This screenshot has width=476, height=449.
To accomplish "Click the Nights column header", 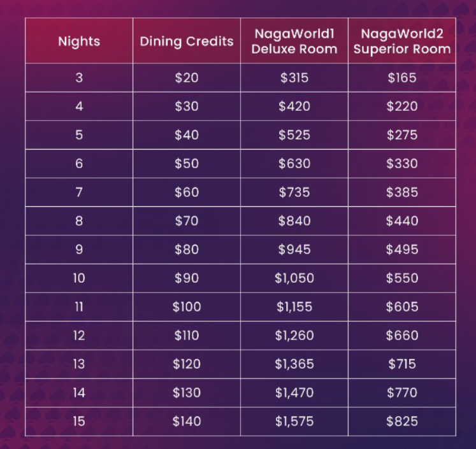I will (79, 41).
